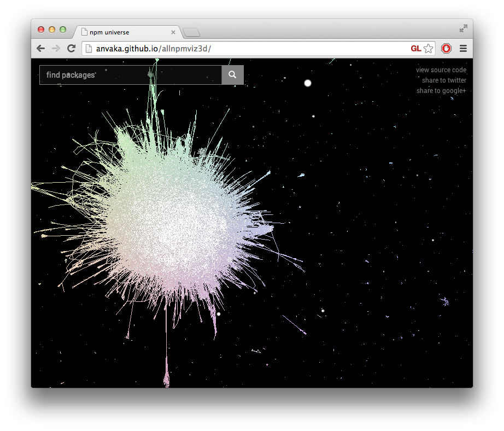
Task: Click share to twitter
Action: (x=443, y=80)
